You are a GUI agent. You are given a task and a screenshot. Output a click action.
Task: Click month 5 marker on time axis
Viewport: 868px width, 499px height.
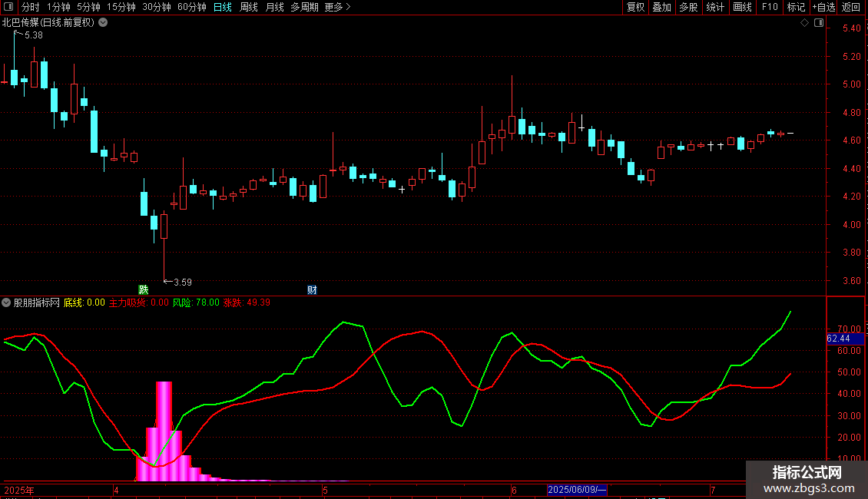coord(326,490)
